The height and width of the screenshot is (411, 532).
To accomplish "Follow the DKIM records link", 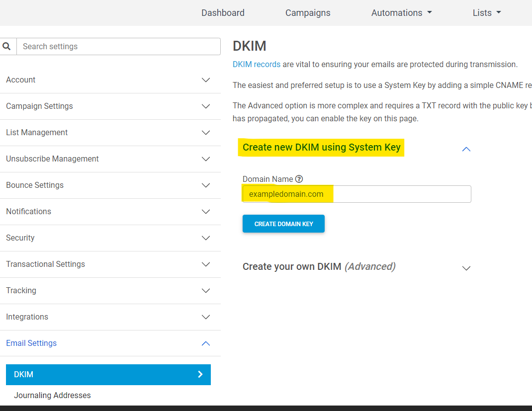I will tap(257, 64).
